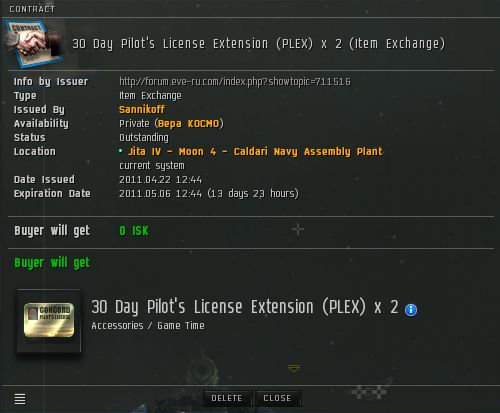
Task: Click the contract handshake icon
Action: [x=34, y=43]
